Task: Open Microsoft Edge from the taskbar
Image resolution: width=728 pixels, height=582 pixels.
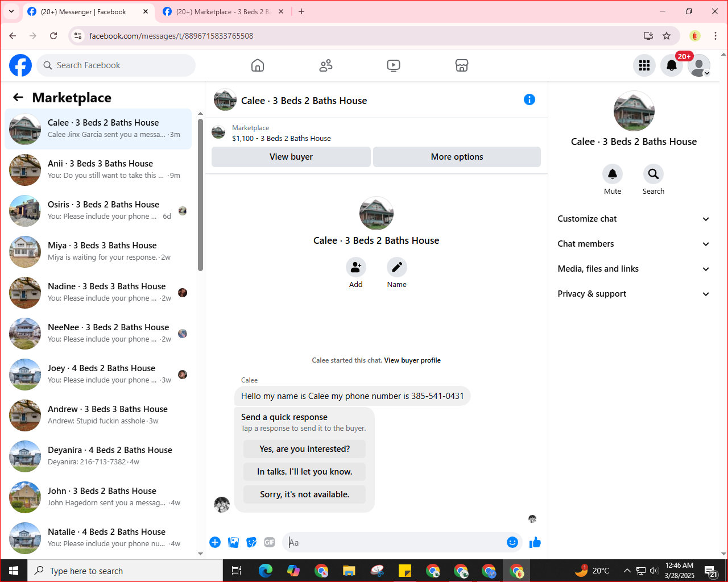Action: [266, 571]
